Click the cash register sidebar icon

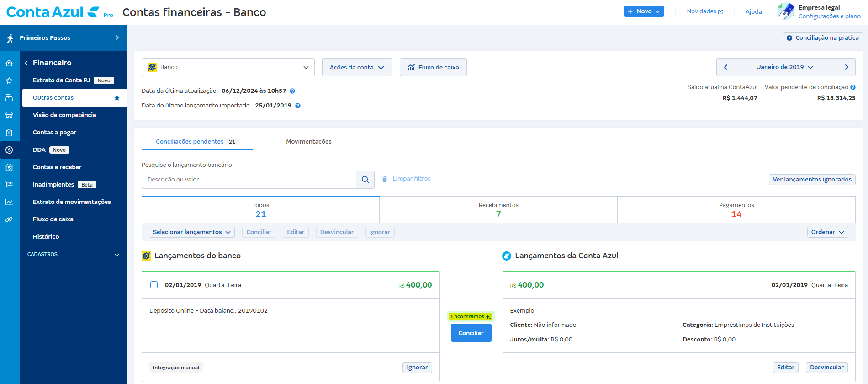(x=9, y=98)
